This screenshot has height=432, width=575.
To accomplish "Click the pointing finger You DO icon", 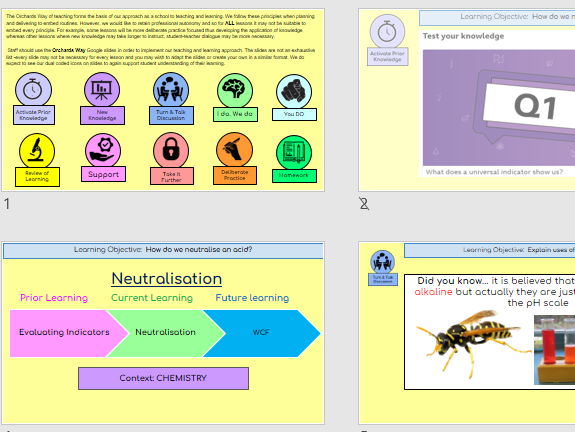I will point(294,92).
